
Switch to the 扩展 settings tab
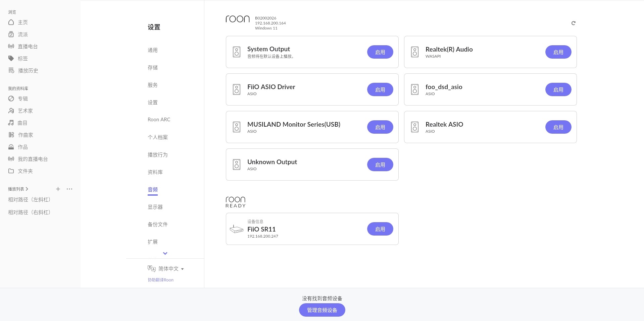tap(153, 242)
